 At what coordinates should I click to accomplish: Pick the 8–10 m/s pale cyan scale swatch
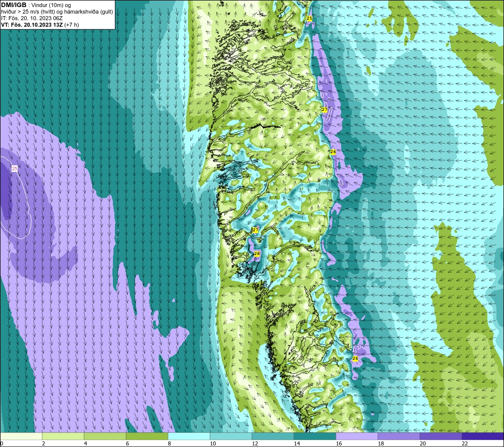tap(189, 436)
